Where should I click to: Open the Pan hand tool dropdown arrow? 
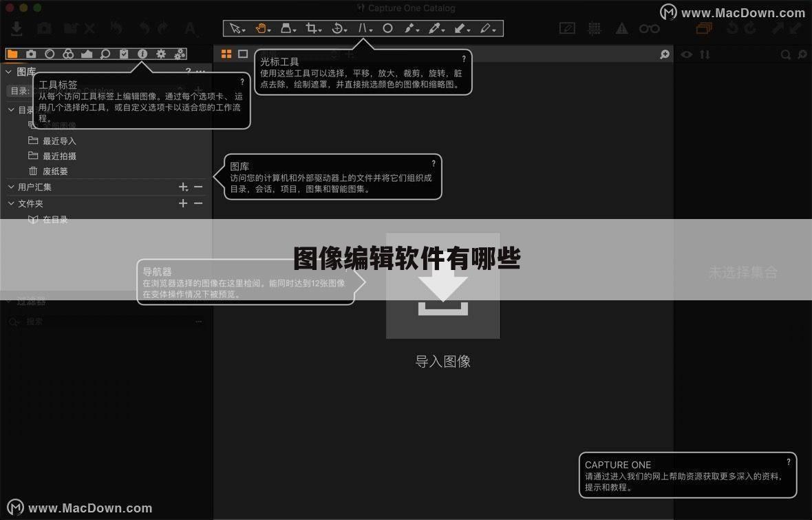pos(269,31)
